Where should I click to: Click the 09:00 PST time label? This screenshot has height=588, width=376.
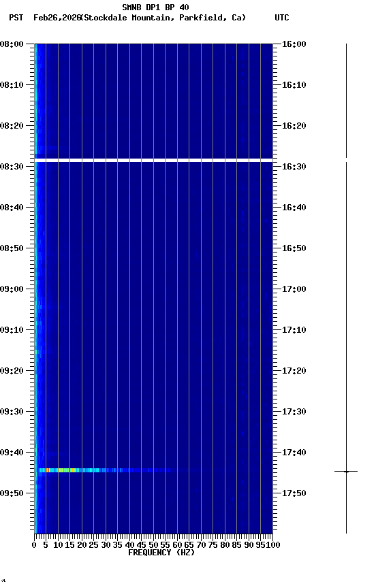pyautogui.click(x=12, y=289)
